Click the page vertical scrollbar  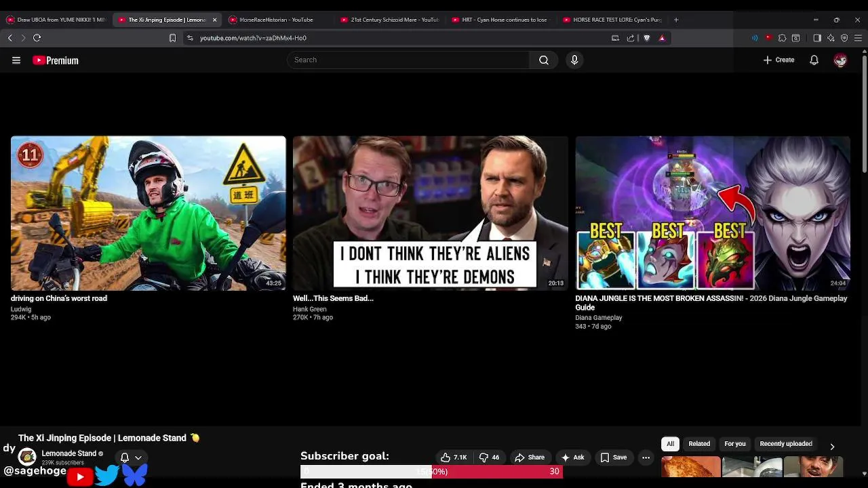(x=863, y=115)
